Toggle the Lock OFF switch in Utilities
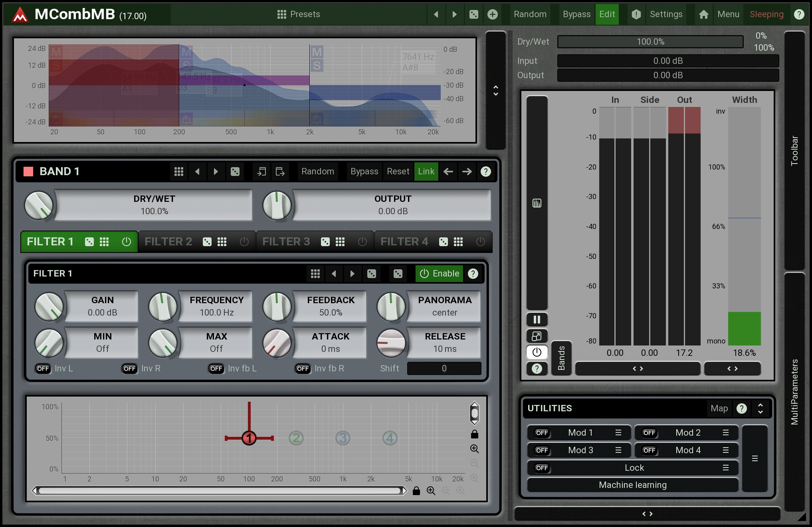 pyautogui.click(x=542, y=468)
